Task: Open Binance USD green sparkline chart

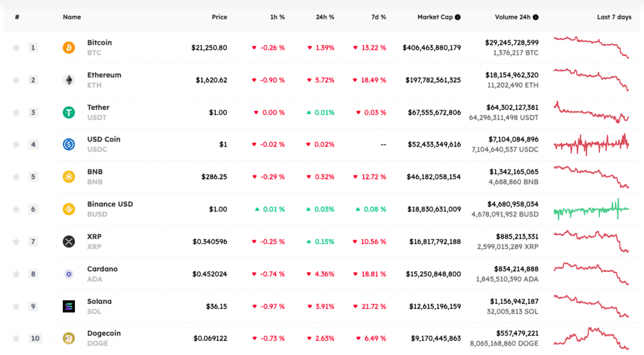Action: point(591,209)
